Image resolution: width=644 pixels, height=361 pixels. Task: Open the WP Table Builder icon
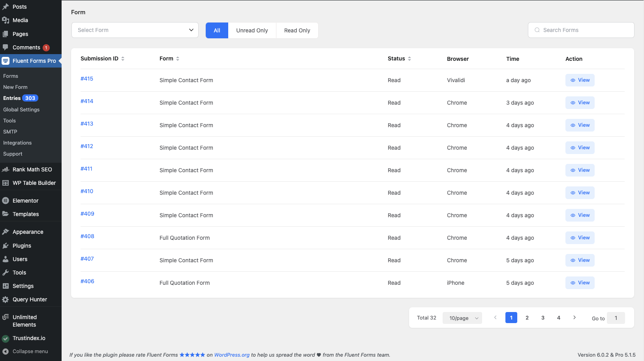6,183
